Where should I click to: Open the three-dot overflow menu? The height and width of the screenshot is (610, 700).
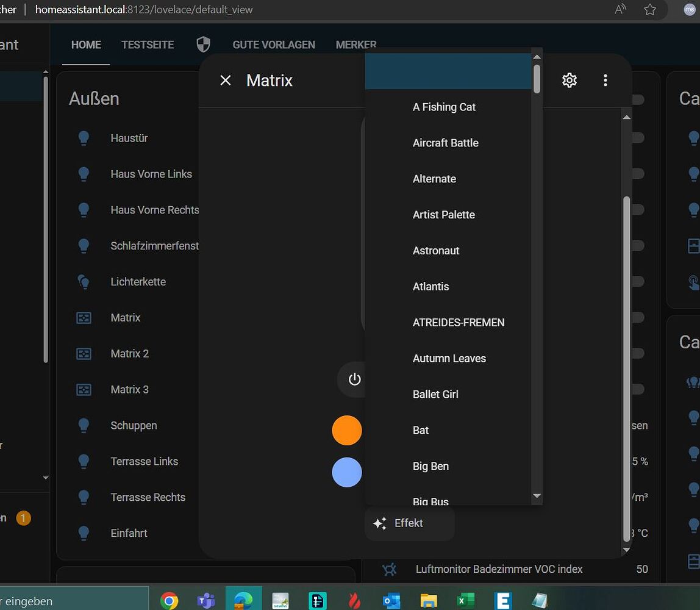tap(605, 80)
